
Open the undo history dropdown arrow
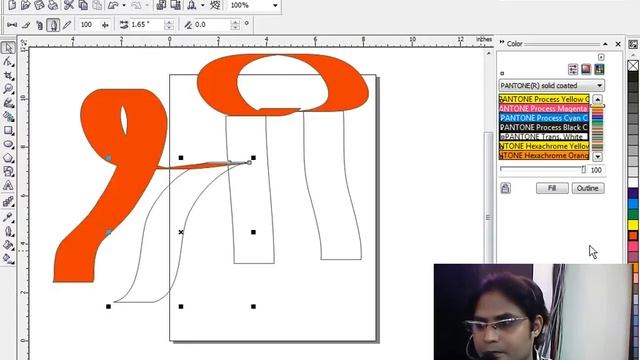click(x=124, y=5)
